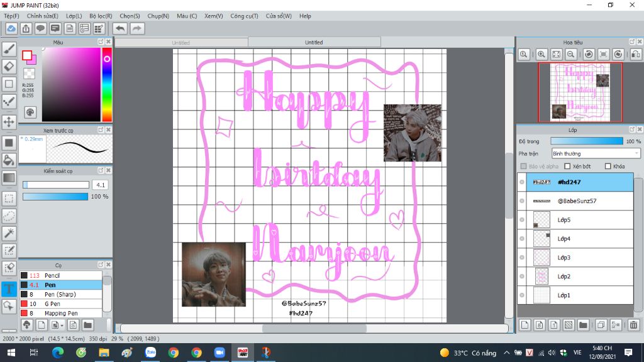Open the Pha trộn blend mode dropdown
The image size is (644, 362).
point(596,153)
